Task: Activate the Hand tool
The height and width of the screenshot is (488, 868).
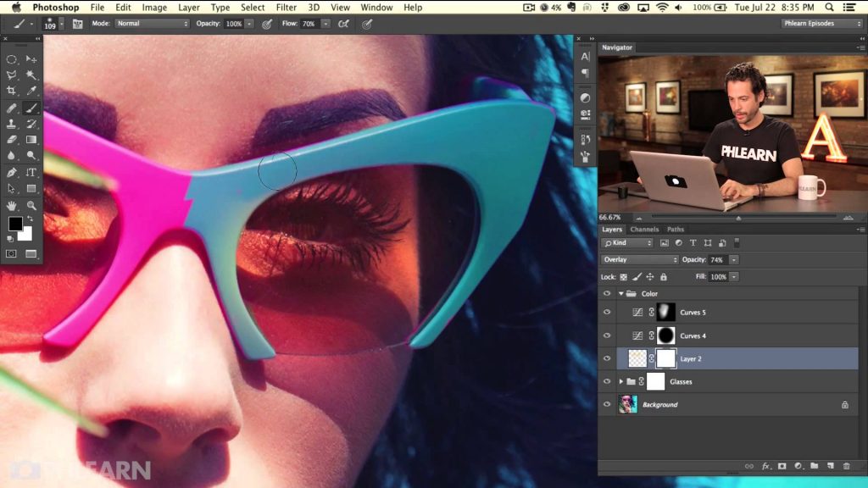Action: pos(12,205)
